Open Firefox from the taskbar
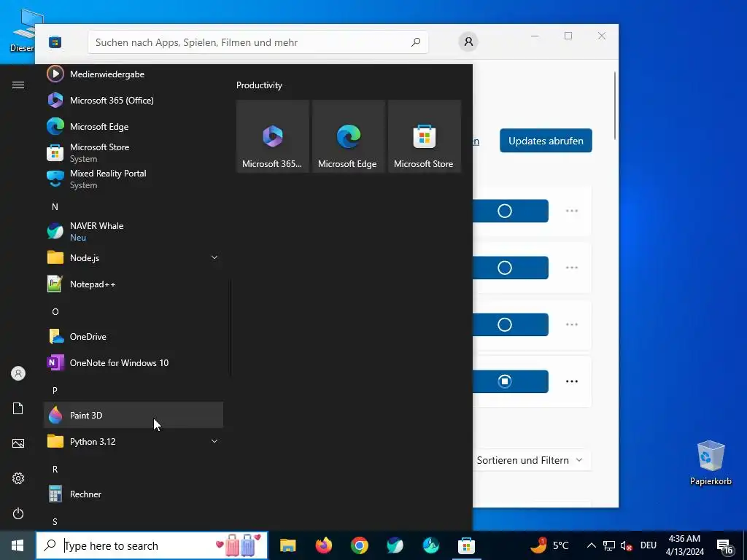This screenshot has height=560, width=747. 323,545
